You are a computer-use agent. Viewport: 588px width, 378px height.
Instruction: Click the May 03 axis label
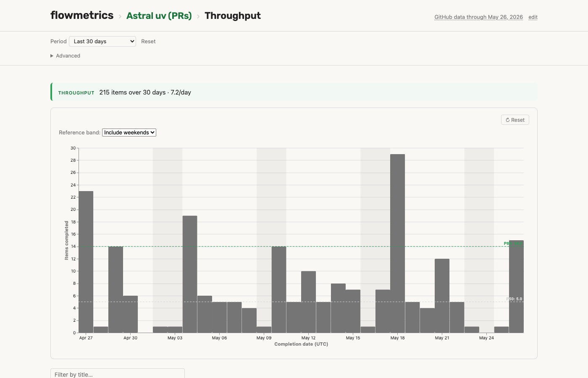point(175,338)
